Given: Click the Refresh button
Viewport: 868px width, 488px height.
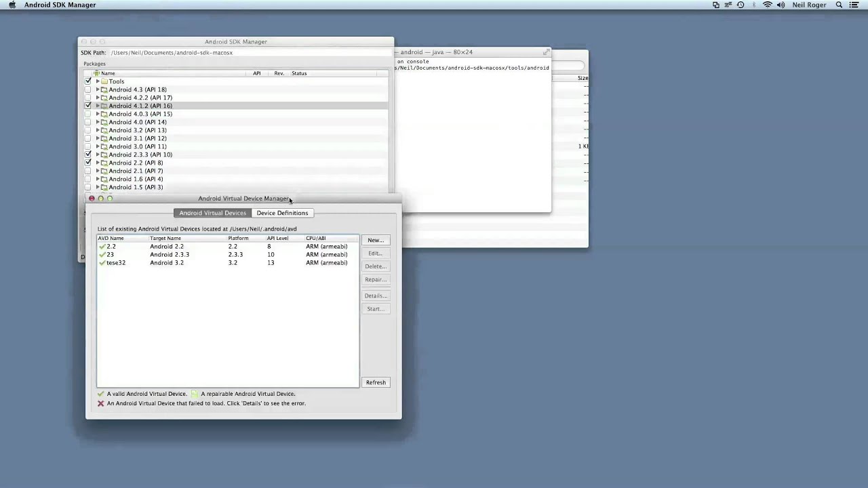Looking at the screenshot, I should click(x=376, y=382).
